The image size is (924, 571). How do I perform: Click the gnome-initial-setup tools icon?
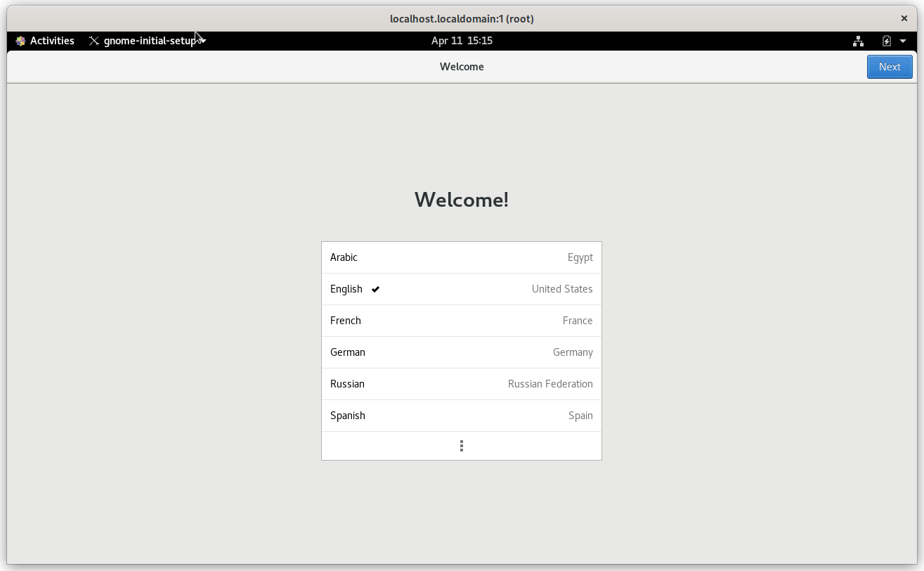click(x=93, y=40)
